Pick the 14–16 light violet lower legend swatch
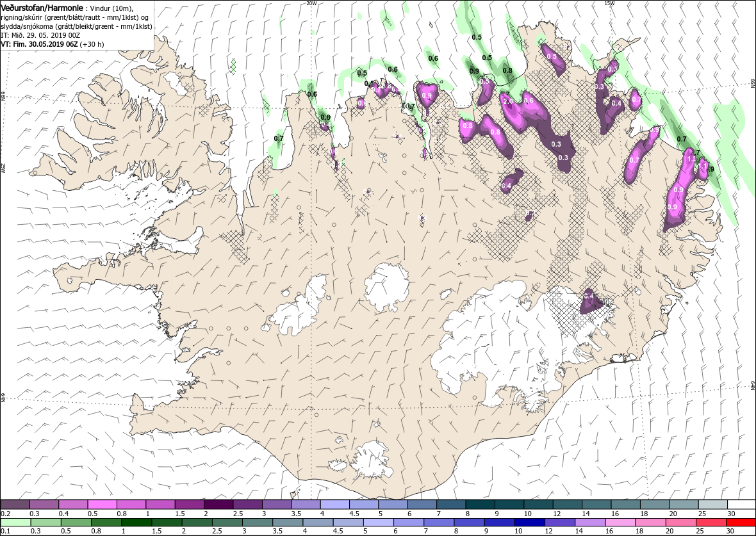The height and width of the screenshot is (536, 756). tap(589, 523)
